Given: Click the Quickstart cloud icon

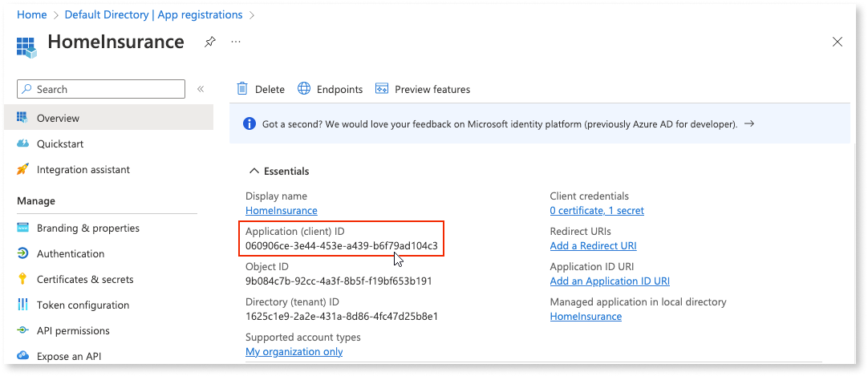Looking at the screenshot, I should pyautogui.click(x=22, y=144).
